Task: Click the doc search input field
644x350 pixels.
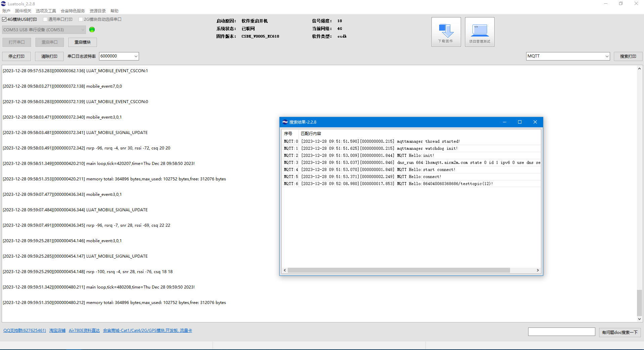Action: pos(562,332)
